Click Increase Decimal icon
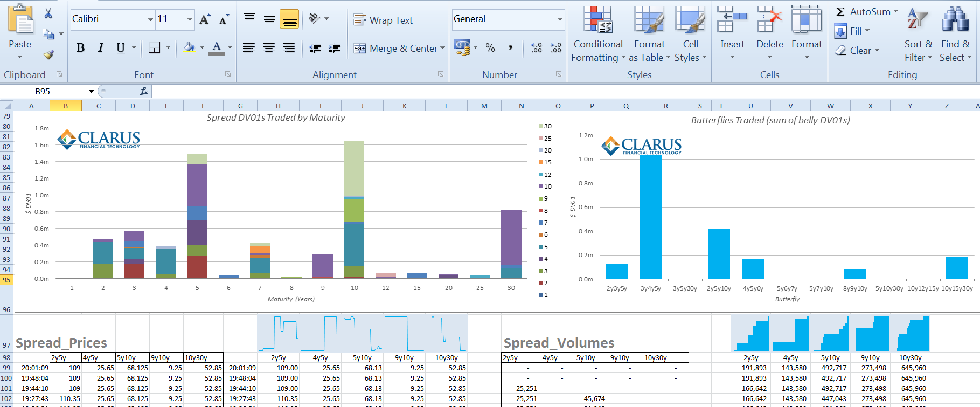The image size is (980, 407). pos(536,47)
